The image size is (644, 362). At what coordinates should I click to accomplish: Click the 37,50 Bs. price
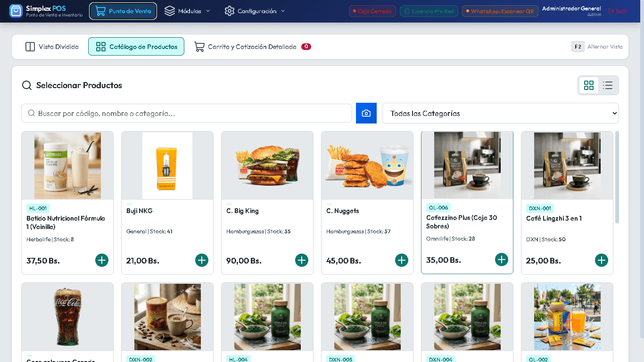(x=43, y=261)
